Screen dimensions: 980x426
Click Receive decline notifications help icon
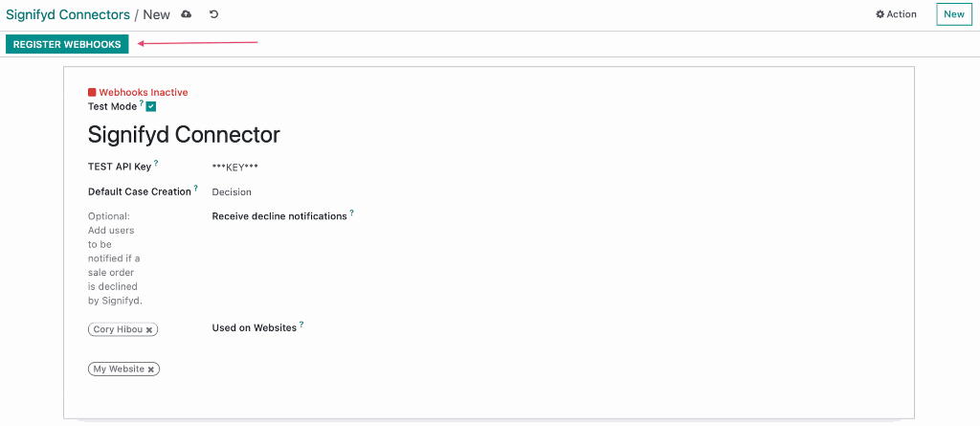point(352,213)
